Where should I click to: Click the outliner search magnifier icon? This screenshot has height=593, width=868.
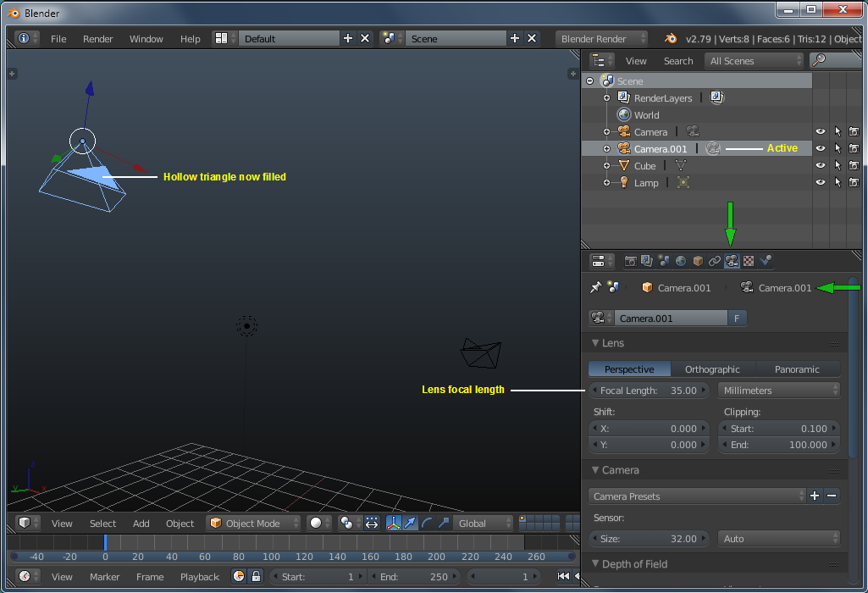coord(819,60)
